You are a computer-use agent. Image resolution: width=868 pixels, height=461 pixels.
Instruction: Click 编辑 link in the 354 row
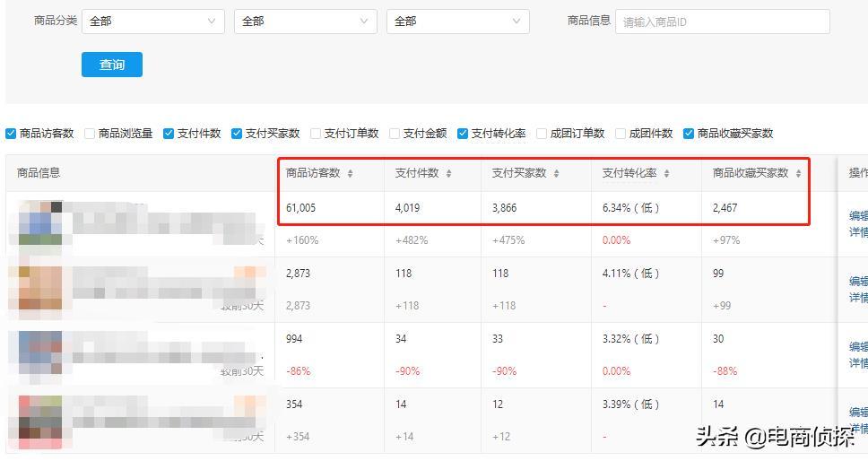point(858,413)
